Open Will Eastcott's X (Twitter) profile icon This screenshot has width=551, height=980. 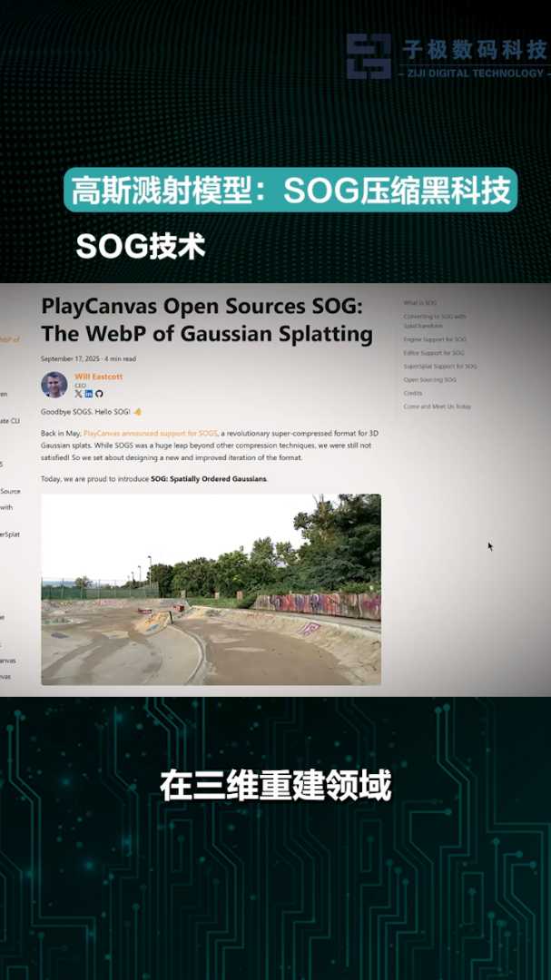(x=78, y=394)
